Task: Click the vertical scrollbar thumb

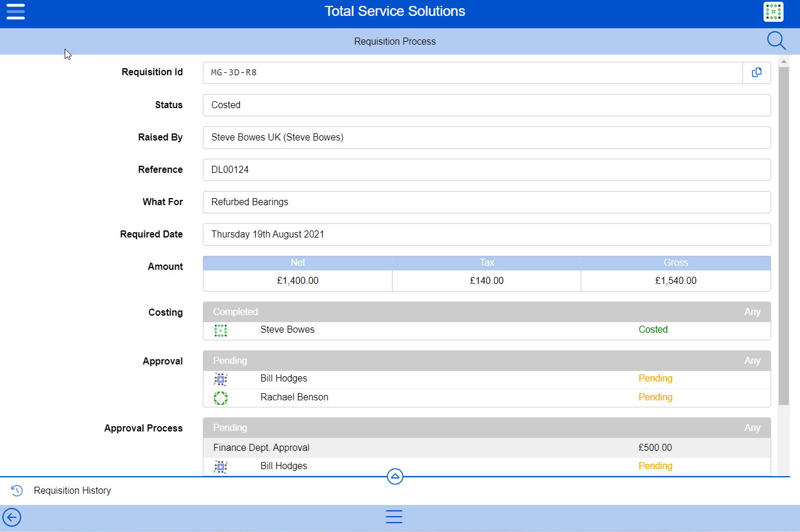Action: point(784,236)
